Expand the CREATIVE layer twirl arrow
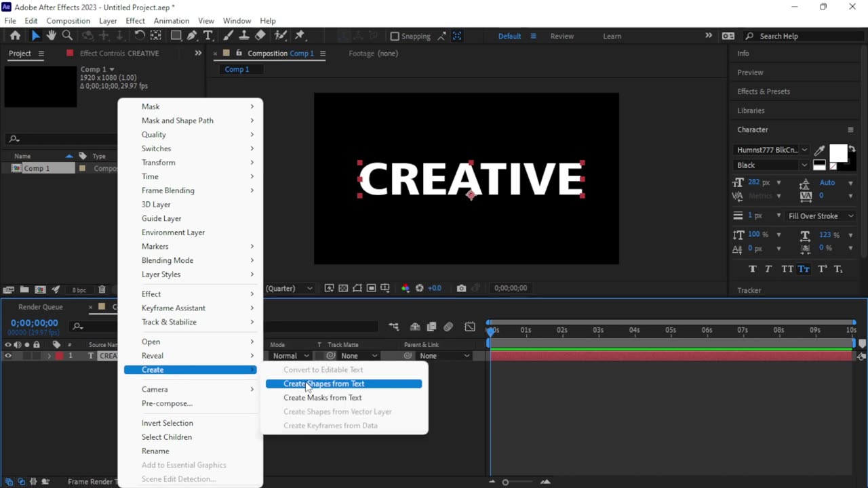Image resolution: width=868 pixels, height=488 pixels. point(49,356)
